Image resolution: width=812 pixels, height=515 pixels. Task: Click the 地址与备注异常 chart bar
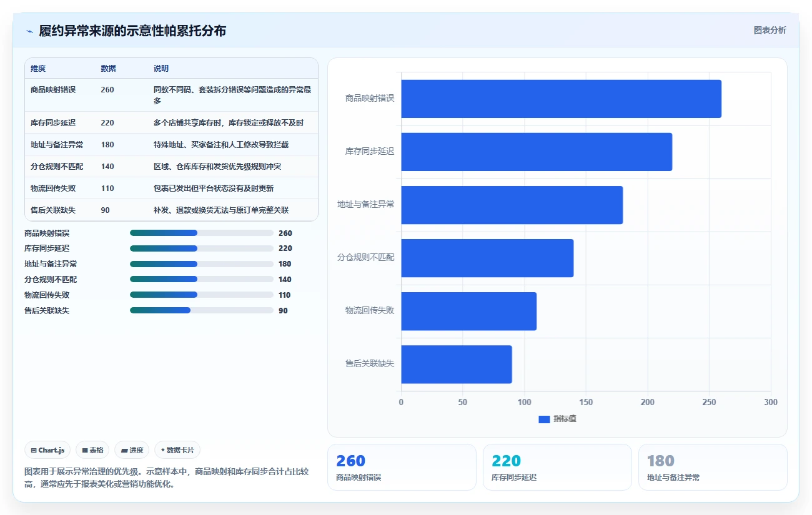point(512,205)
